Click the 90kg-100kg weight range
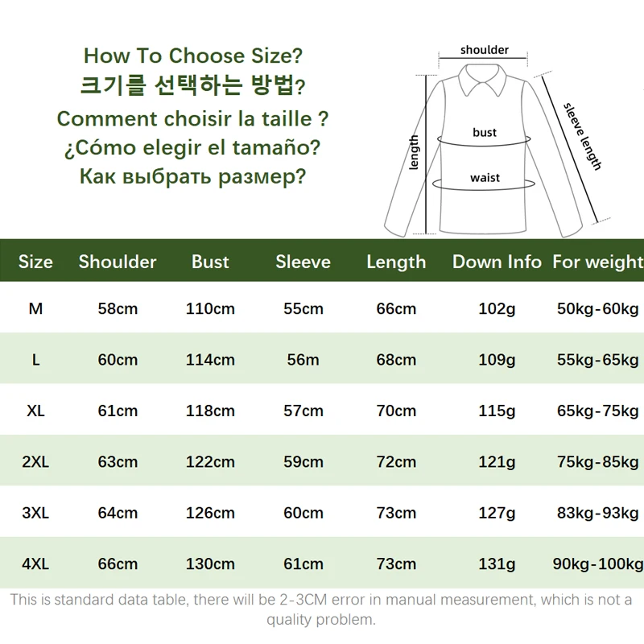 click(598, 564)
